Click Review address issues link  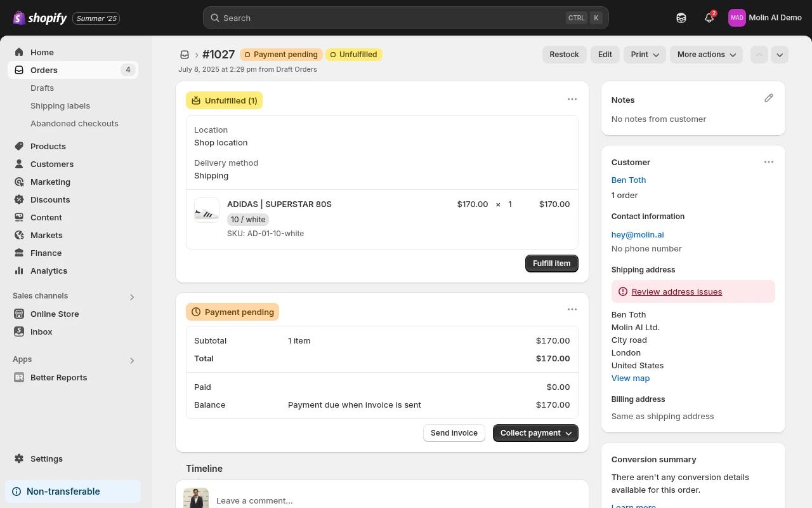click(677, 291)
